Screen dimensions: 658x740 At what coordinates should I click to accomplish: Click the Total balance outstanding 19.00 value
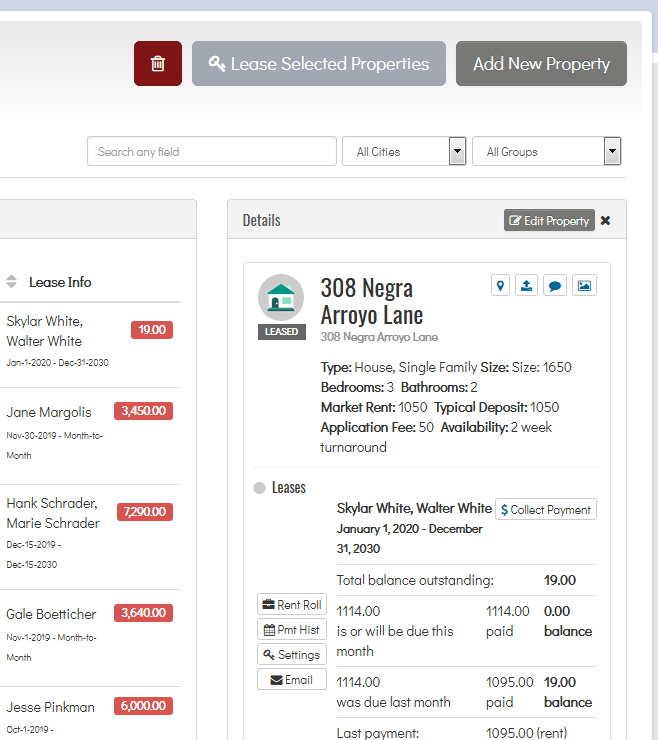pyautogui.click(x=560, y=580)
